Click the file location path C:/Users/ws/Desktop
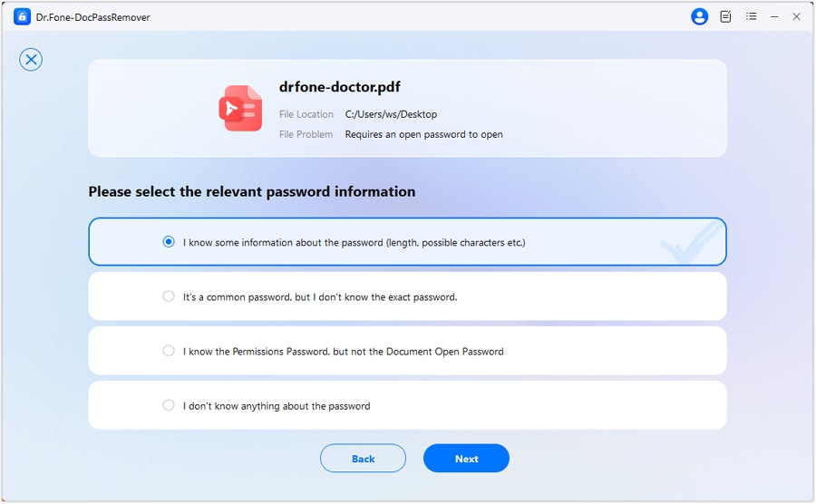Image resolution: width=816 pixels, height=504 pixels. (391, 114)
